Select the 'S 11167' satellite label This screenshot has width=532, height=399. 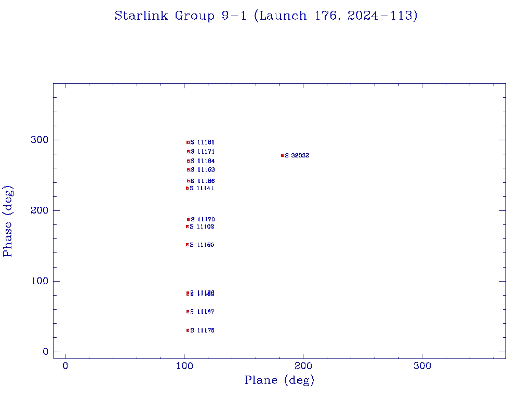pos(202,312)
